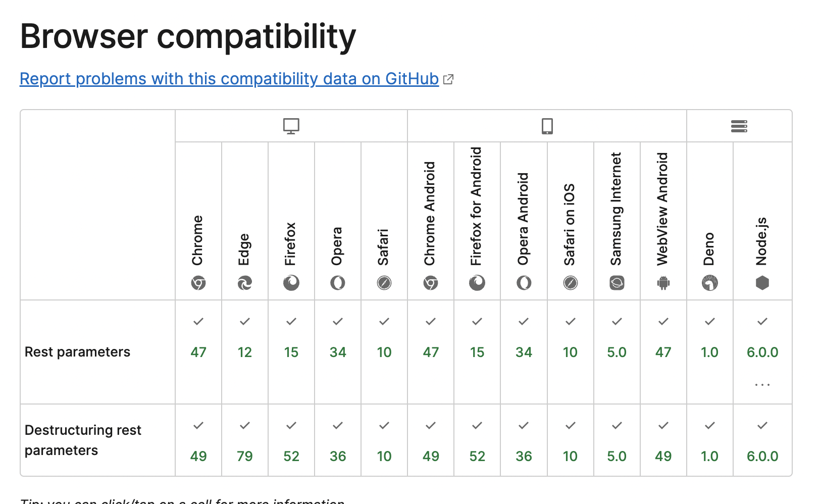Click the WebView Android robot icon

pyautogui.click(x=663, y=283)
